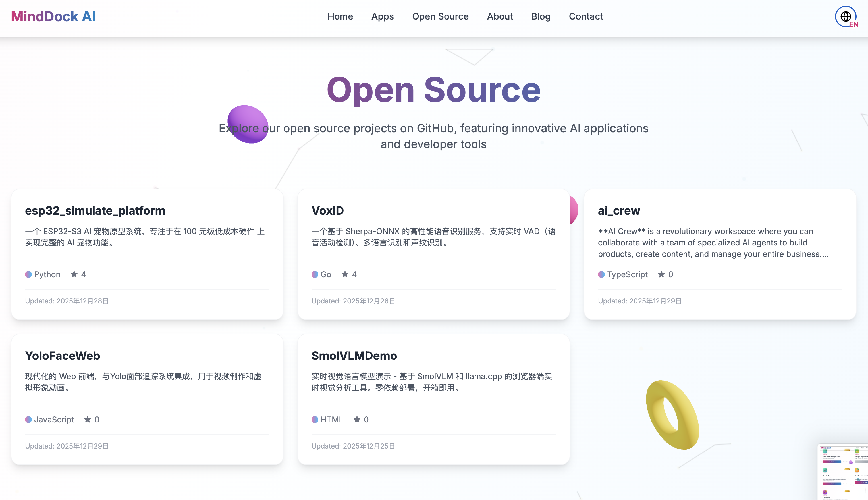
Task: Click the star icon on VoxID card
Action: coord(345,274)
